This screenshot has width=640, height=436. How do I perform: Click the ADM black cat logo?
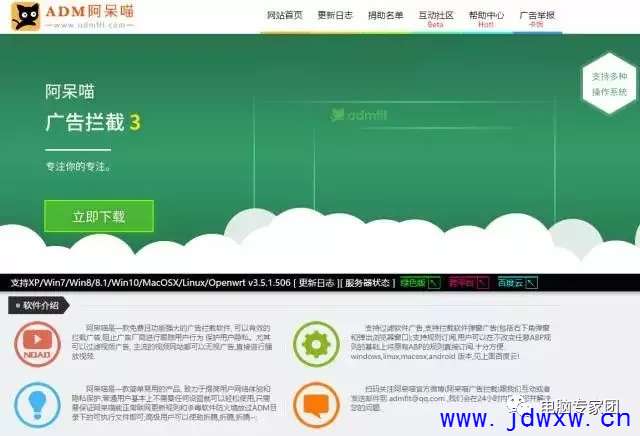tap(25, 16)
